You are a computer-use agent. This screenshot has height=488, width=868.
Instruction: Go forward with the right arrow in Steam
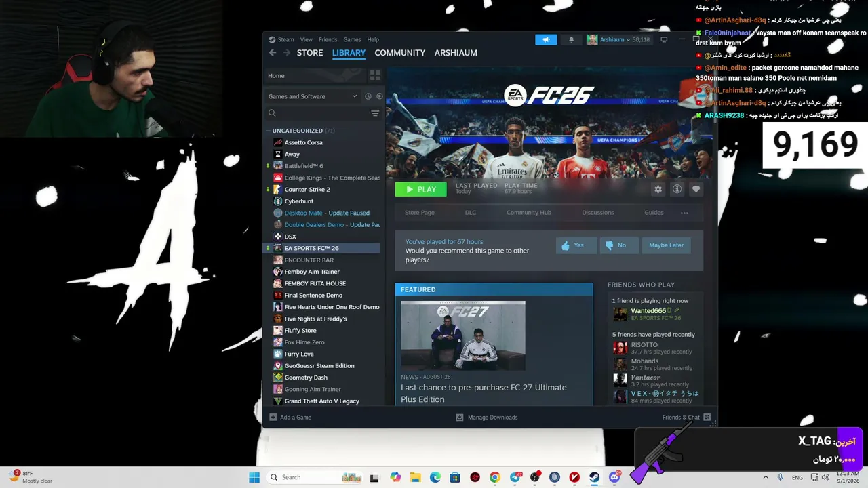point(287,53)
